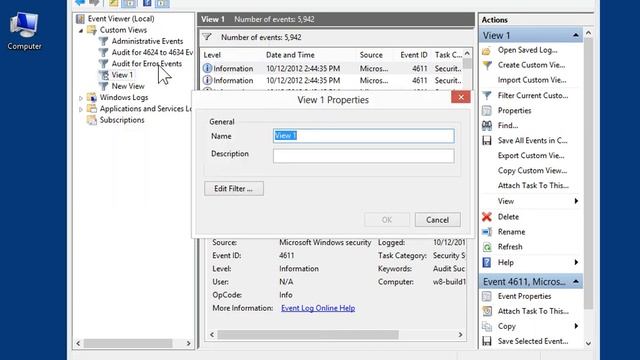This screenshot has height=360, width=640.
Task: Collapse the Event 4611 actions section
Action: [576, 282]
